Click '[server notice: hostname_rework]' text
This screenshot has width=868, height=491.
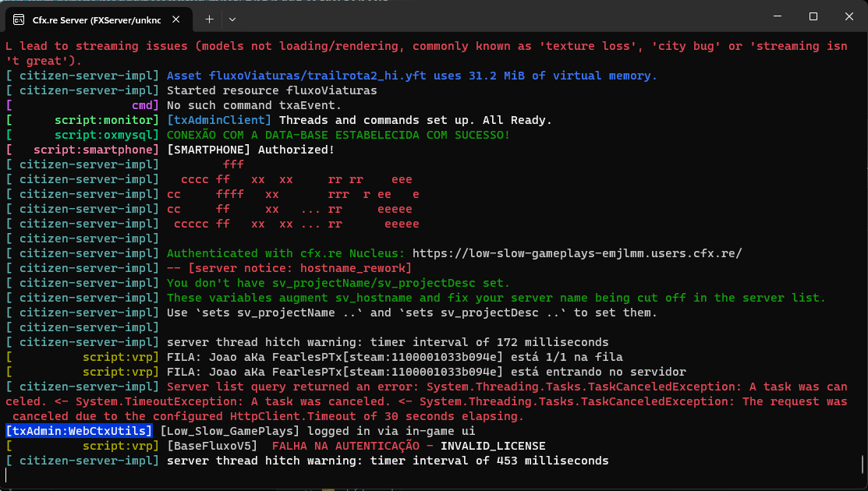click(x=300, y=268)
